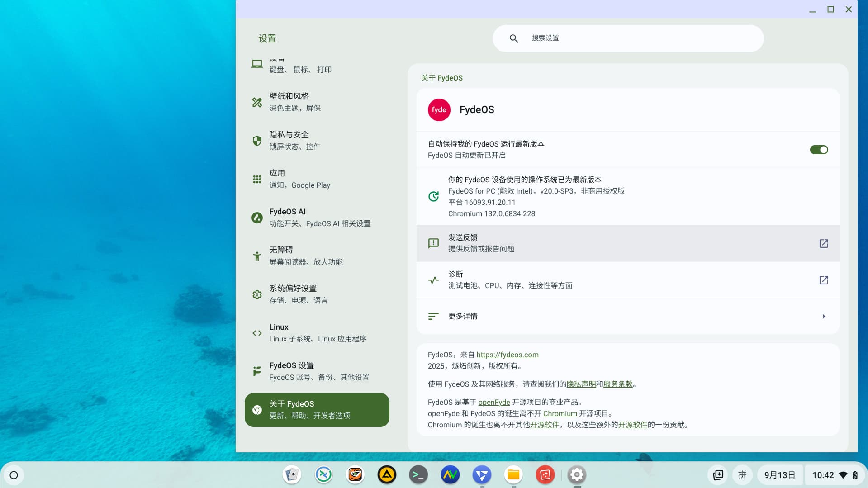This screenshot has height=488, width=868.
Task: Click the 设置 window title
Action: pos(267,38)
